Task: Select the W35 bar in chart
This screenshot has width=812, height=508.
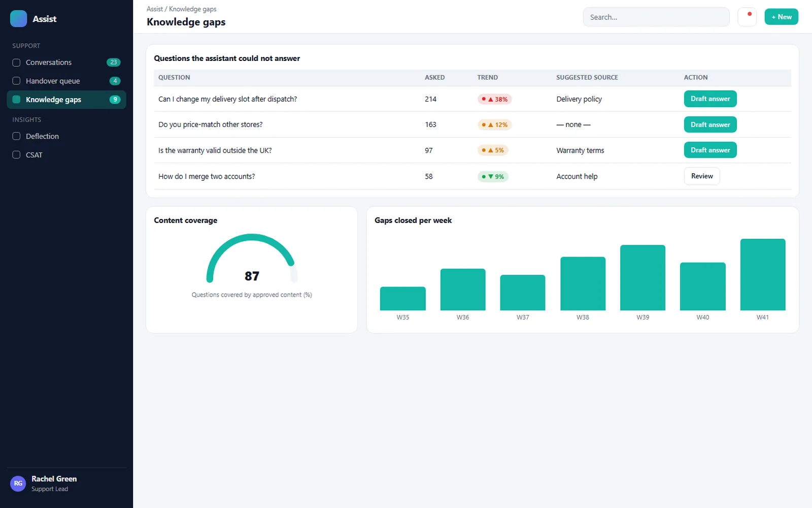Action: [x=403, y=298]
